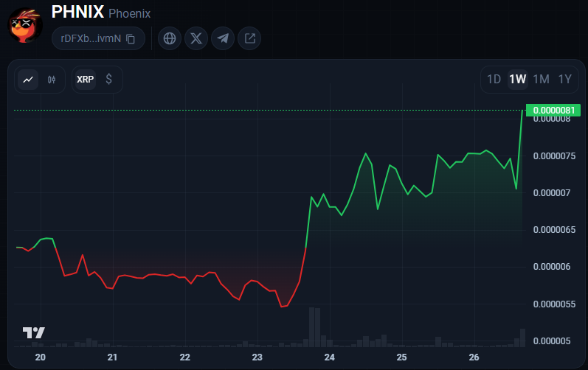The height and width of the screenshot is (370, 588).
Task: Click the PHNIX ticker title
Action: click(77, 12)
